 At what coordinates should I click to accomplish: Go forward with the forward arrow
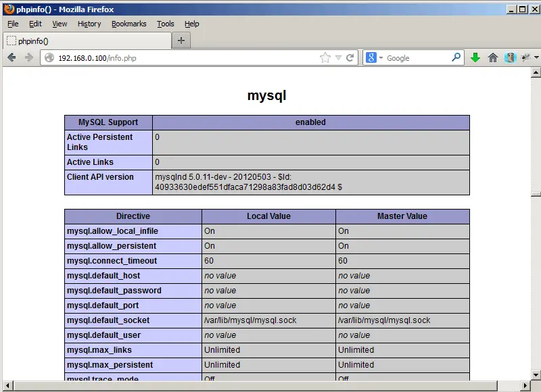click(x=29, y=57)
